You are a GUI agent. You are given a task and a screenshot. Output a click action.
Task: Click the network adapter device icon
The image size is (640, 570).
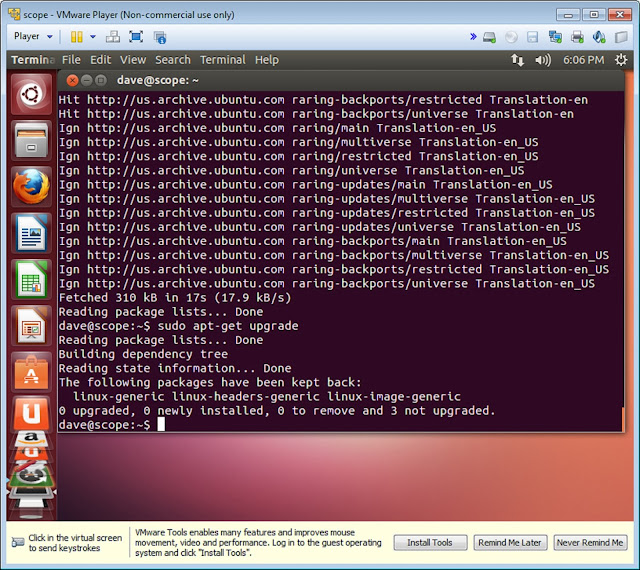555,37
